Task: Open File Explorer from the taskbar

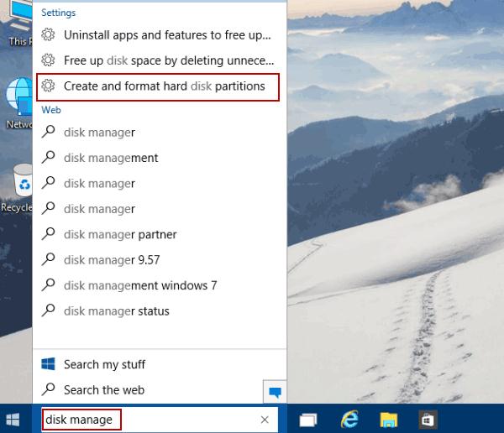Action: (388, 419)
